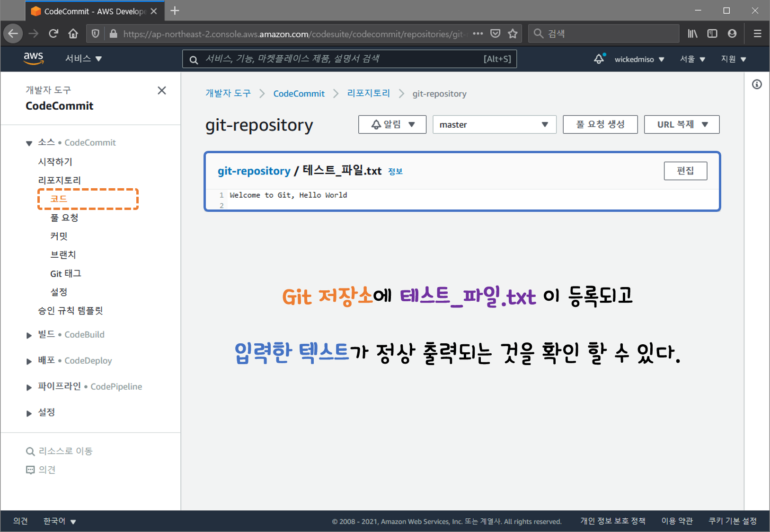Click the 편집 edit button
770x532 pixels.
coord(685,171)
